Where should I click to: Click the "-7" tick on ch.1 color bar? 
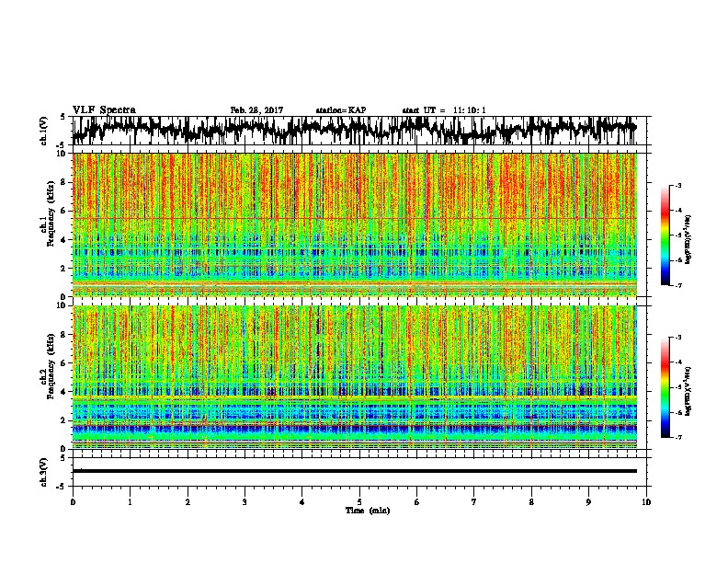[x=678, y=285]
